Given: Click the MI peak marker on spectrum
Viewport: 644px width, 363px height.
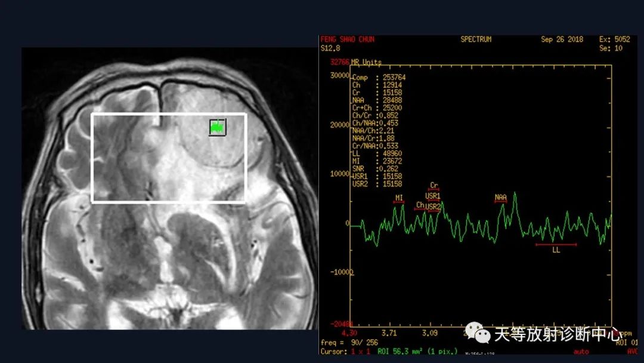Looking at the screenshot, I should [x=399, y=199].
